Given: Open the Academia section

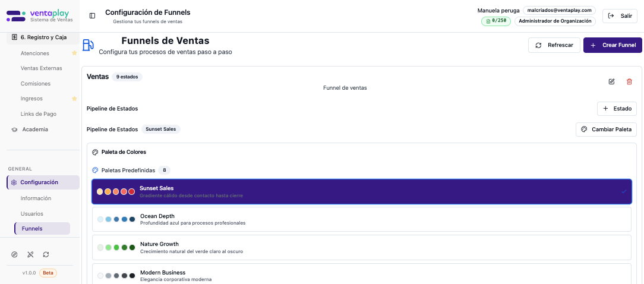Looking at the screenshot, I should (35, 130).
